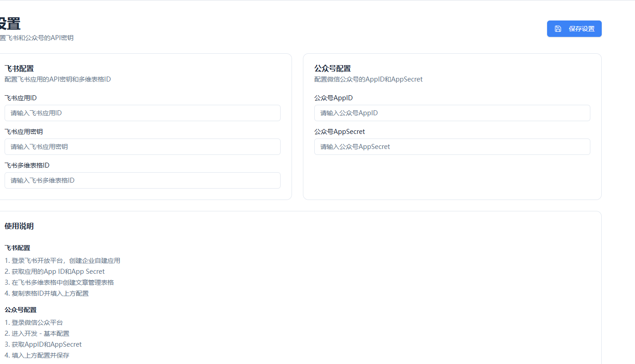Click the step 进入开发 - 基本配置
Image resolution: width=635 pixels, height=364 pixels.
(x=37, y=333)
